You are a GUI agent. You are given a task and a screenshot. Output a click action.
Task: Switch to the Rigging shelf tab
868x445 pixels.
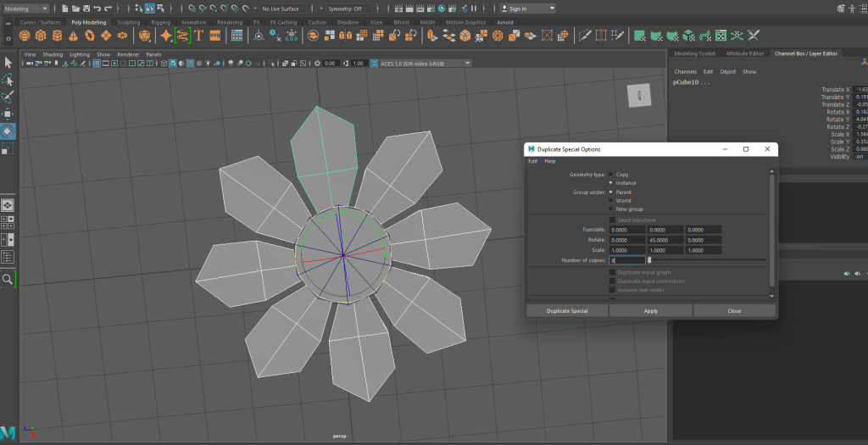(160, 22)
